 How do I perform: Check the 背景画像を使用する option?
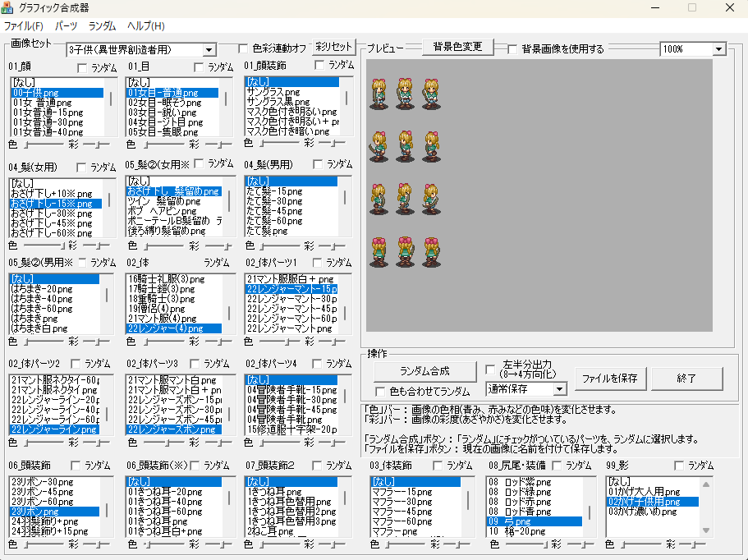pos(513,49)
